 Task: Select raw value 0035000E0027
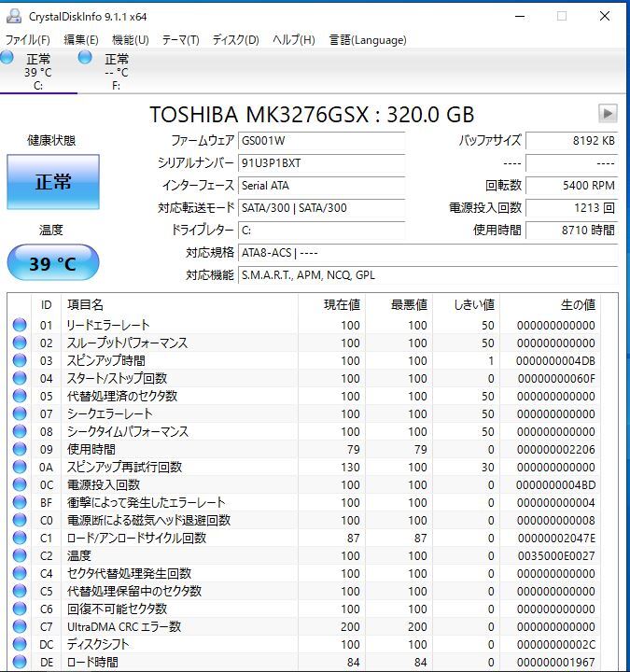[556, 556]
